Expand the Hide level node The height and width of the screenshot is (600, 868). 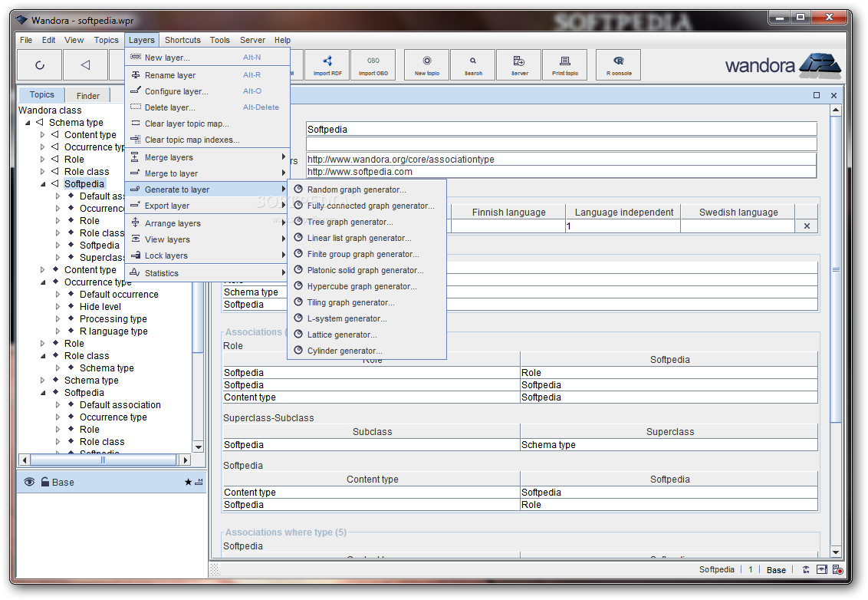coord(58,306)
